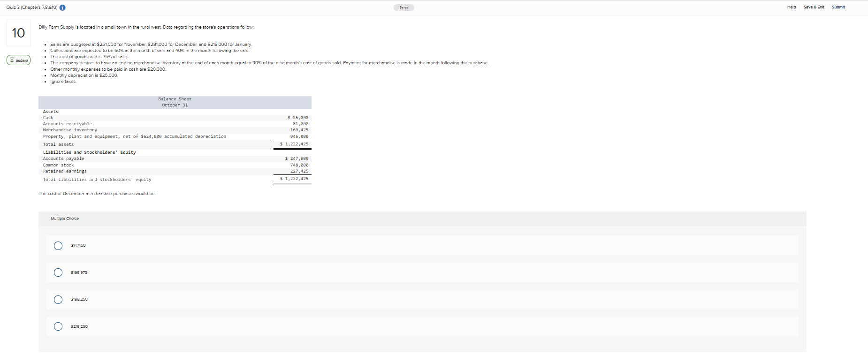This screenshot has height=363, width=868.
Task: Click the receivables value "81,000"
Action: (301, 124)
